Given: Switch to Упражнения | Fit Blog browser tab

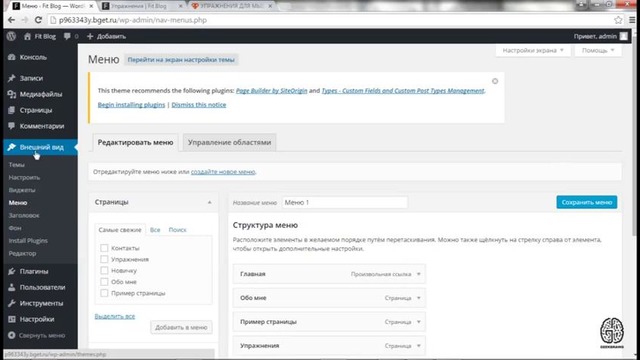Looking at the screenshot, I should (141, 6).
